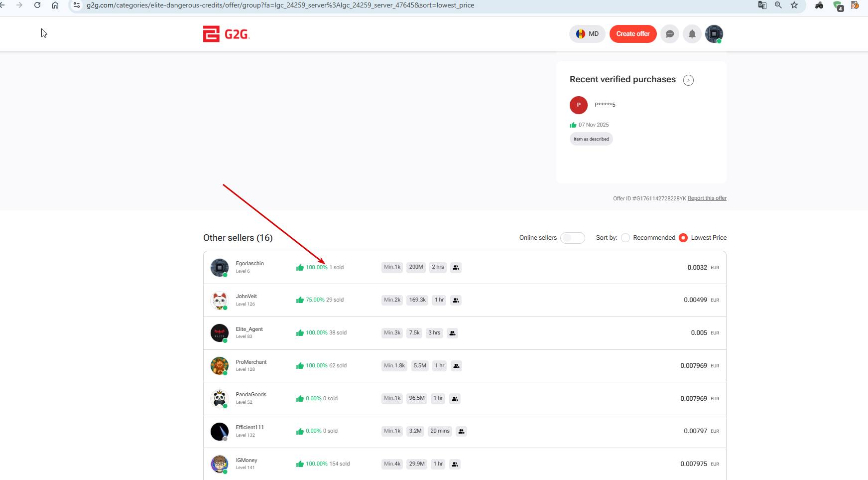Click the people icon in Efficient111 row

click(461, 431)
